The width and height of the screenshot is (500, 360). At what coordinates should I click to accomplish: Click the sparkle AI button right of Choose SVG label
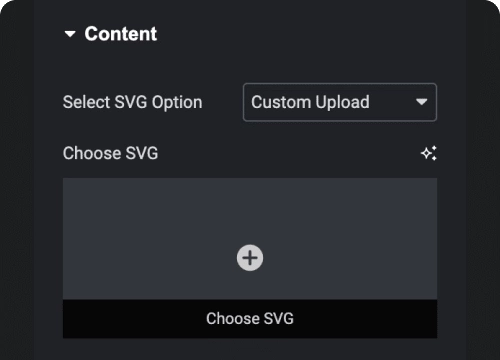coord(429,153)
